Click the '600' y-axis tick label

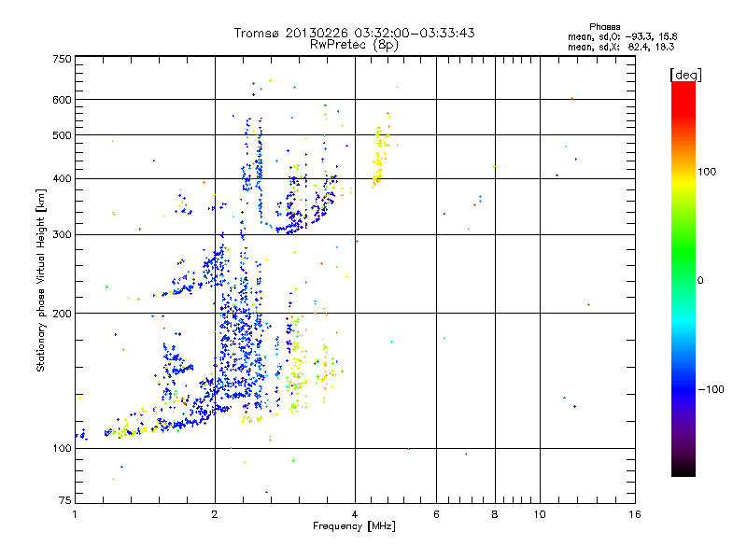pos(62,100)
